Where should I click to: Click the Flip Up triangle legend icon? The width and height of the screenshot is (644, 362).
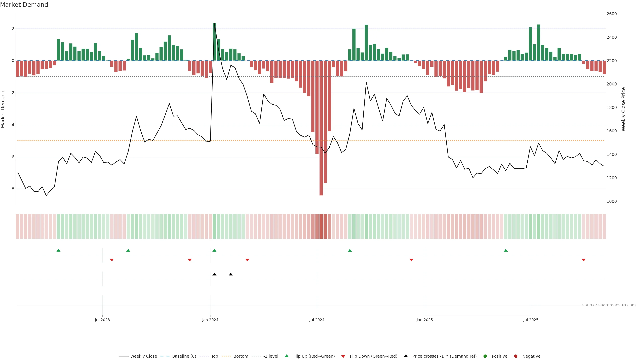tap(286, 356)
